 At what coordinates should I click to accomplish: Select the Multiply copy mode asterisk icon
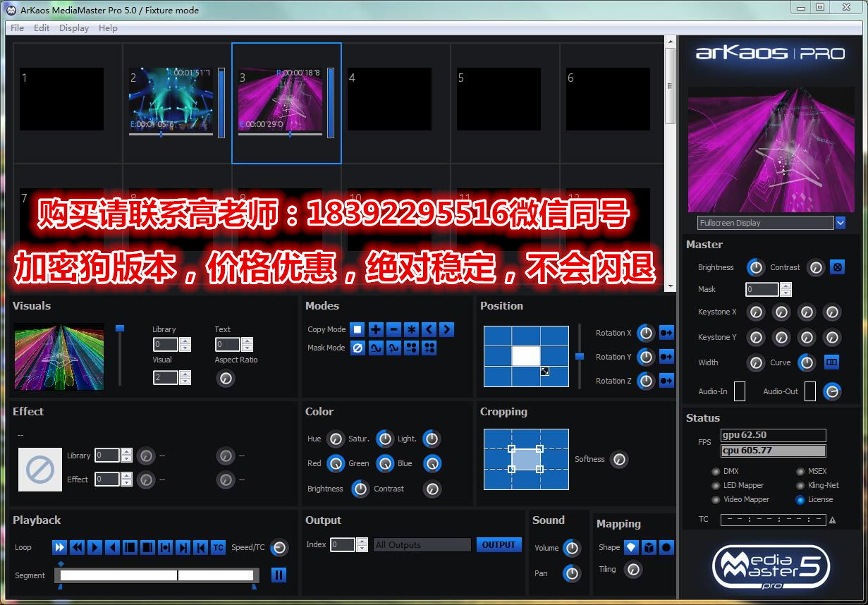pos(411,329)
